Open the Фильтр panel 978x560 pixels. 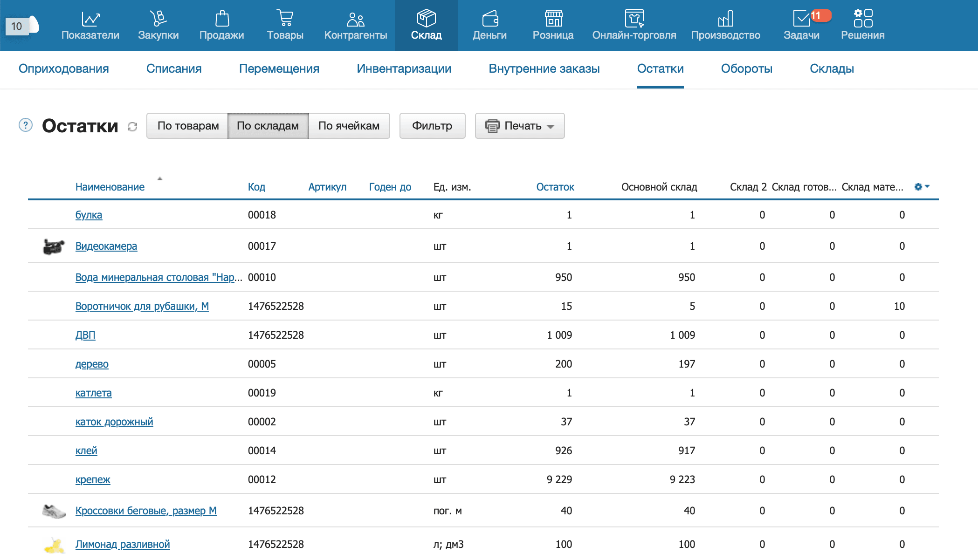[x=432, y=126]
